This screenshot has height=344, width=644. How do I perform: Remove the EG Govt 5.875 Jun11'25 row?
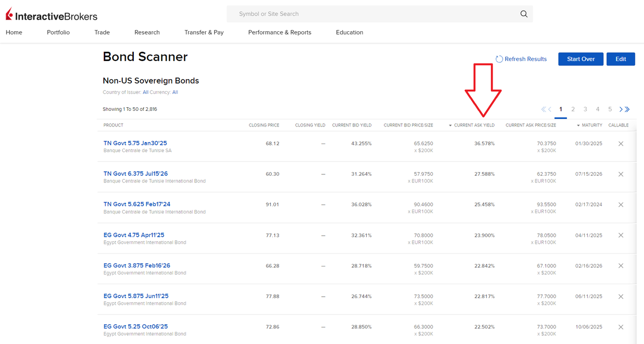[621, 297]
